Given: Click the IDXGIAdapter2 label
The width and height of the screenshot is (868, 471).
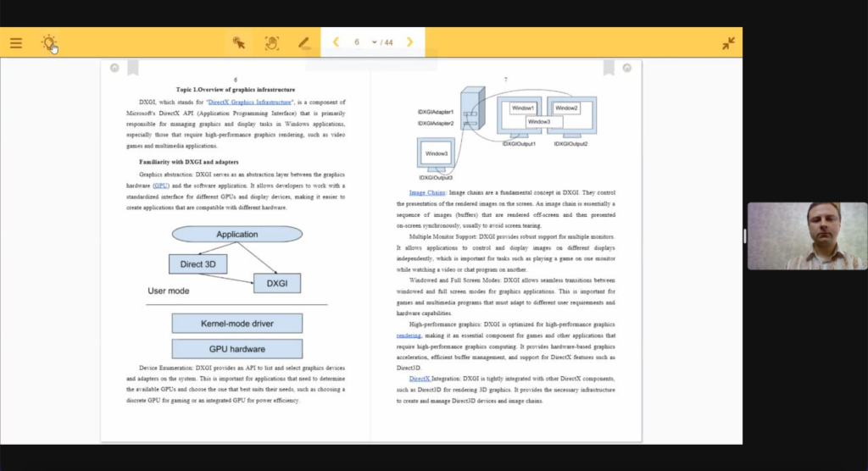Looking at the screenshot, I should 436,124.
